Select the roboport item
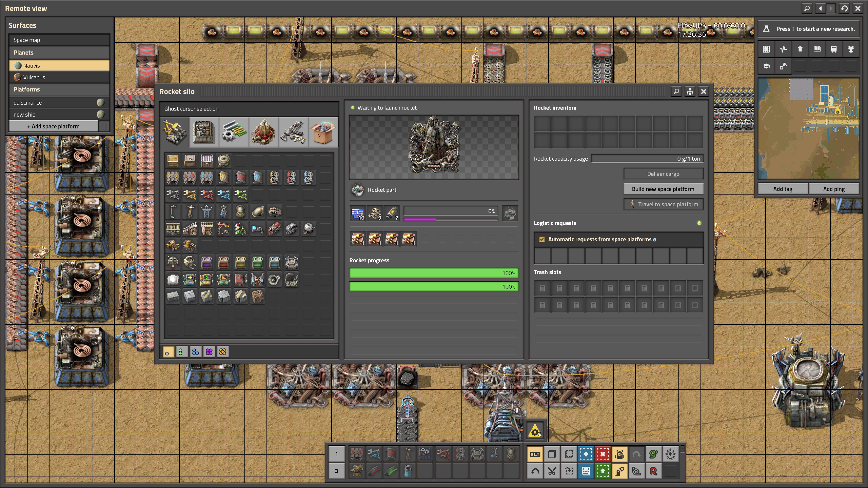The height and width of the screenshot is (488, 868). point(291,263)
